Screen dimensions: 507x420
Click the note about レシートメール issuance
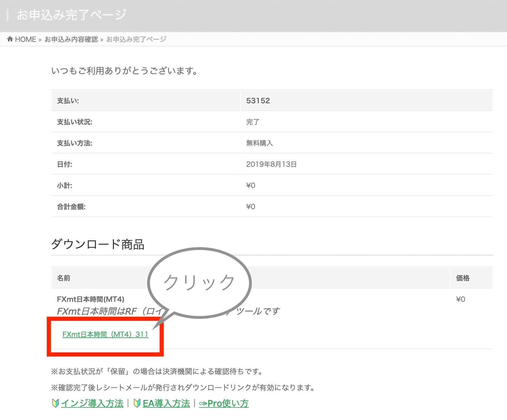coord(183,387)
